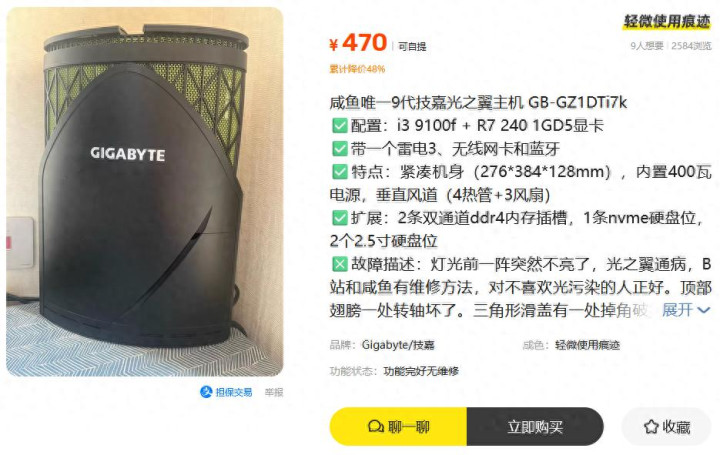Report the listing via 举报 link
This screenshot has height=455, width=720.
(274, 392)
